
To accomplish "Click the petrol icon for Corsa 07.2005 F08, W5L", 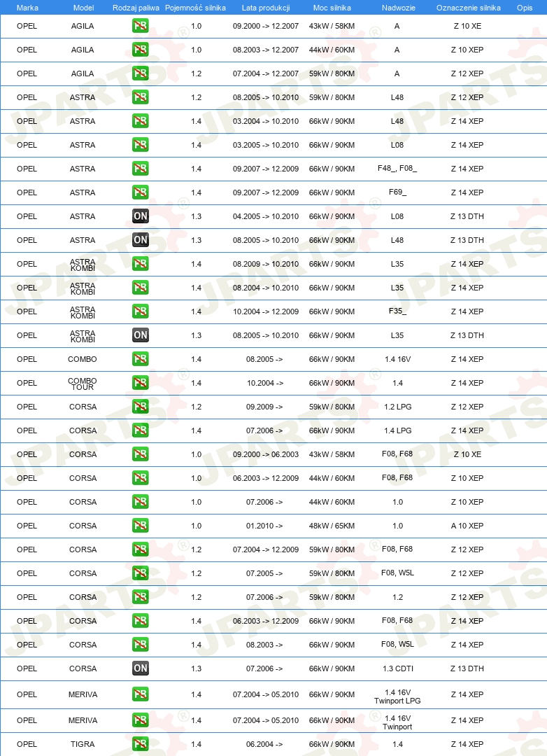I will 140,573.
